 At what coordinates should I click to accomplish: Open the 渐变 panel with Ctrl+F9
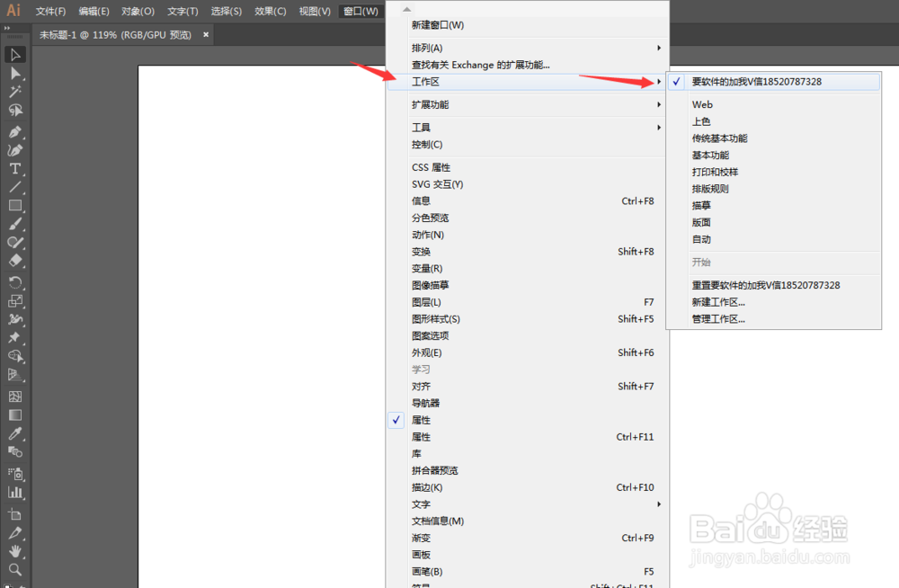(x=527, y=538)
